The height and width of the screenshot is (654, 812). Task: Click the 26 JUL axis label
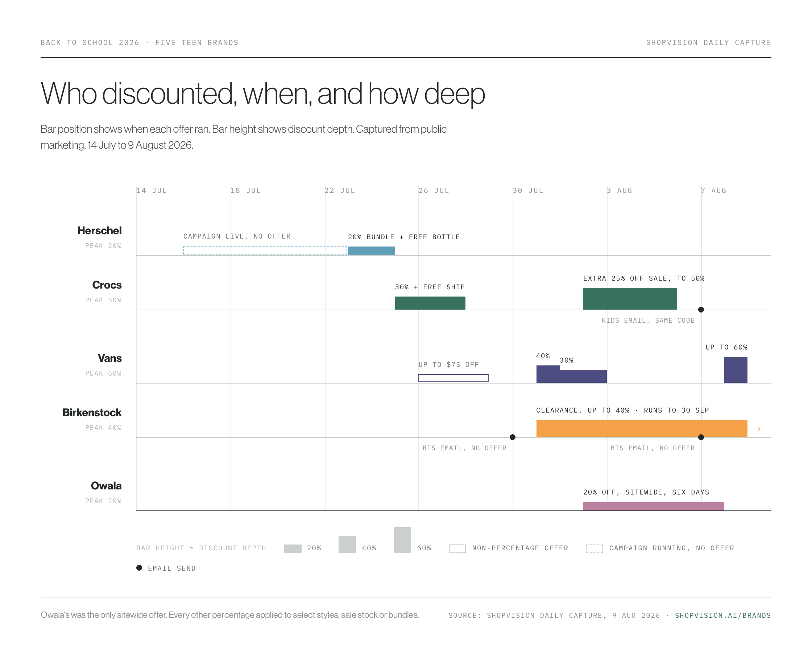point(434,191)
